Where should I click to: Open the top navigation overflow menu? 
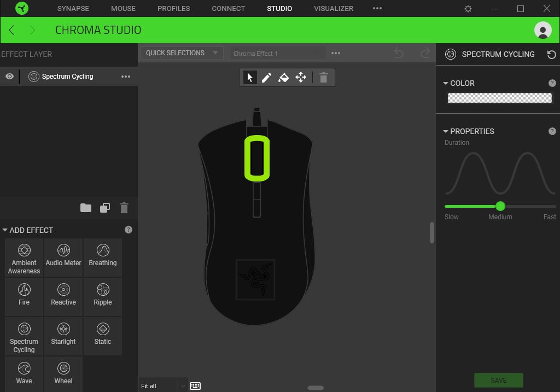coord(377,8)
